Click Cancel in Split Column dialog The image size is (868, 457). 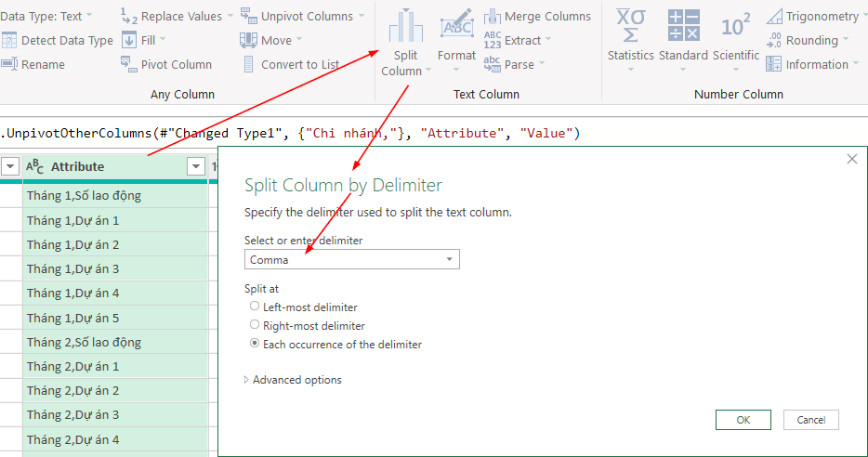[x=811, y=420]
